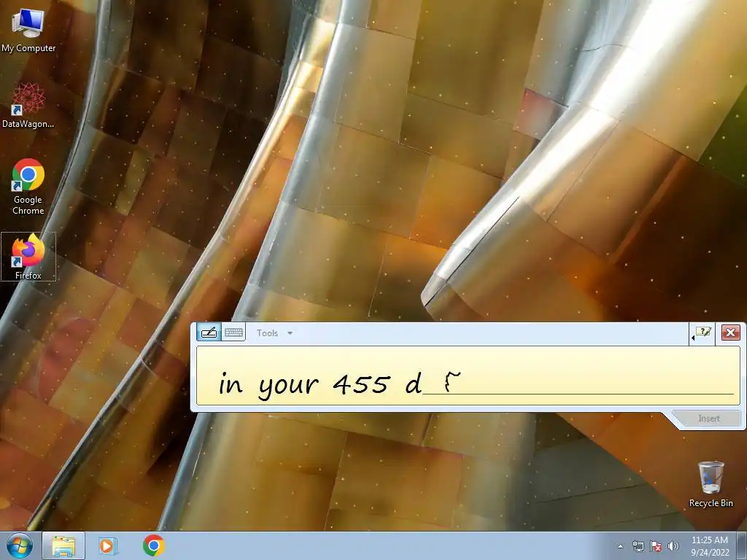Open Windows Explorer from the taskbar
This screenshot has height=560, width=747.
coord(63,545)
